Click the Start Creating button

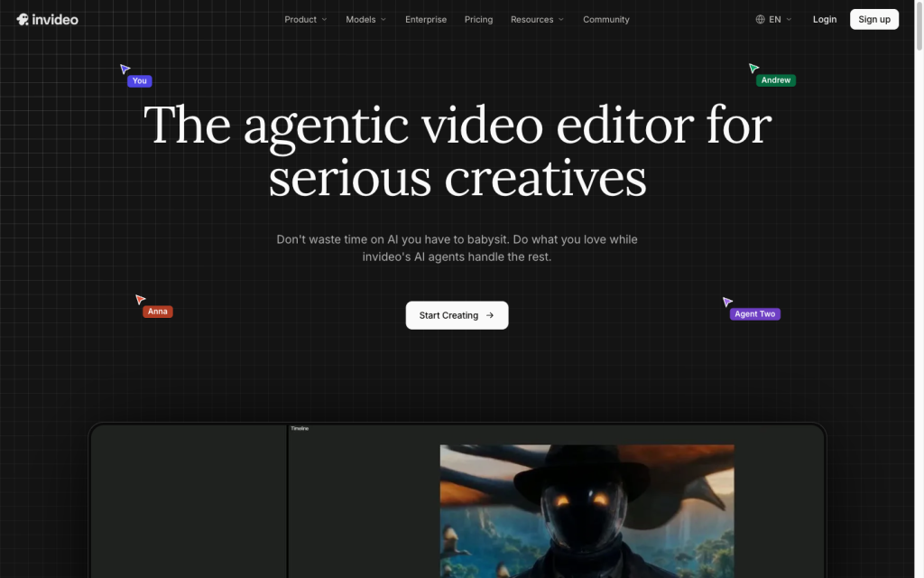point(457,315)
